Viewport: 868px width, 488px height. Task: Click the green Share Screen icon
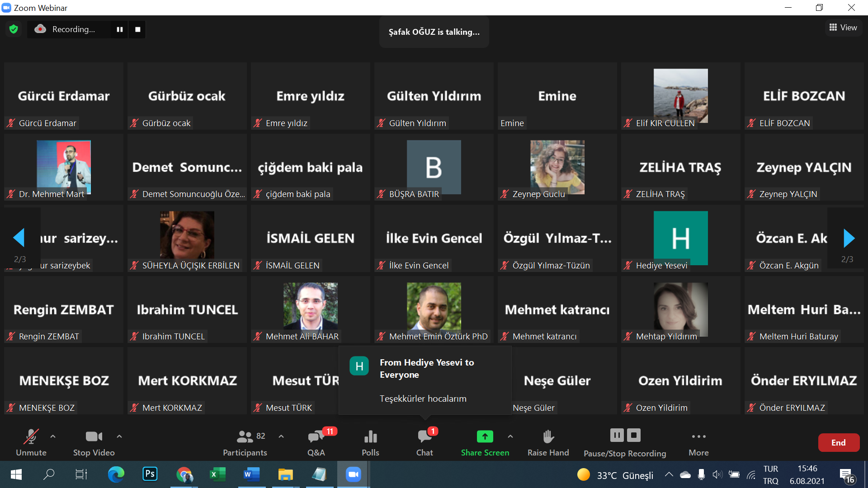pyautogui.click(x=485, y=436)
